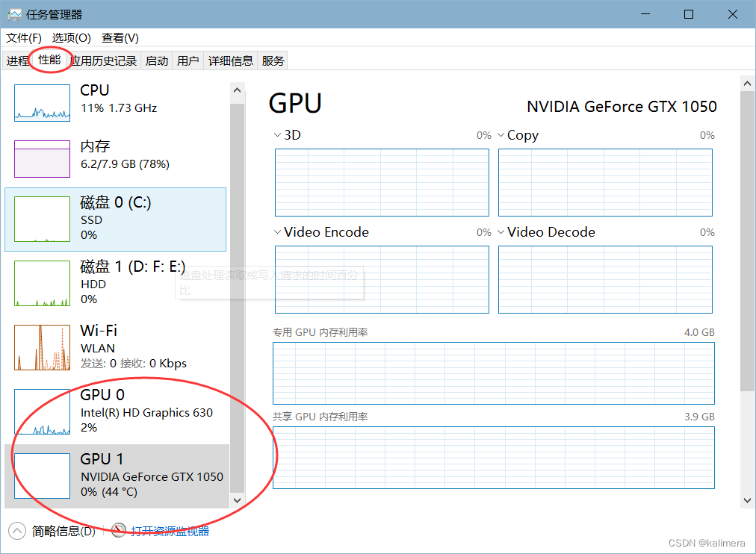Click the sidebar scrollbar down arrow
The height and width of the screenshot is (554, 756).
point(237,500)
